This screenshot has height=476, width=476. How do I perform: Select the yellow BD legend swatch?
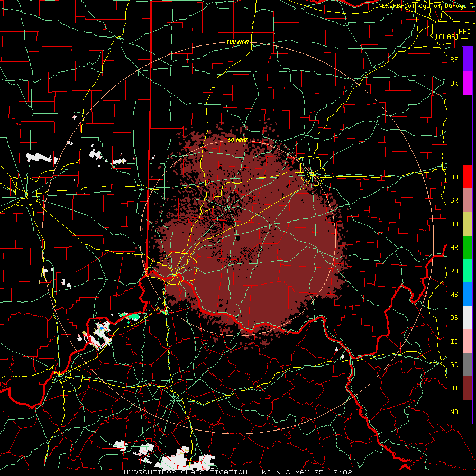coord(467,224)
